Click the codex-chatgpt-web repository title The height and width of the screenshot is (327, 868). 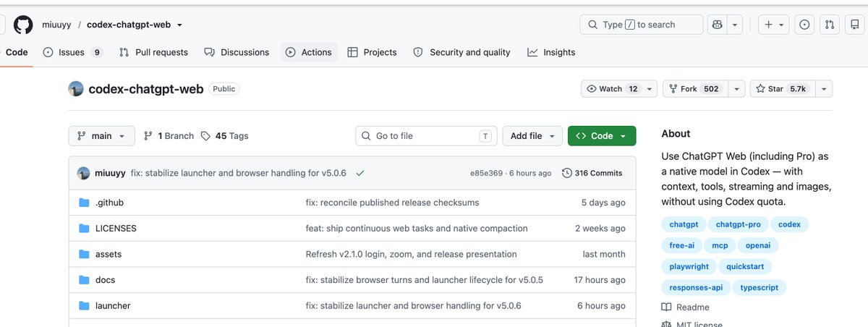(x=146, y=89)
